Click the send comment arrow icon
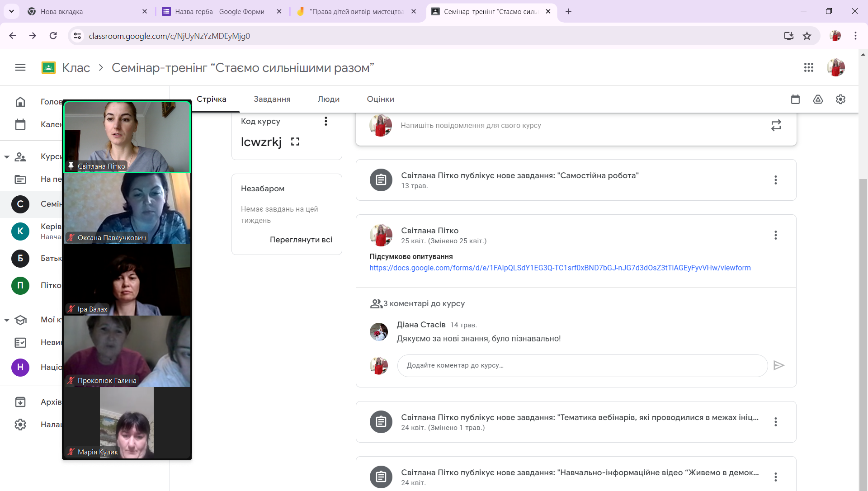The height and width of the screenshot is (491, 868). pos(778,365)
